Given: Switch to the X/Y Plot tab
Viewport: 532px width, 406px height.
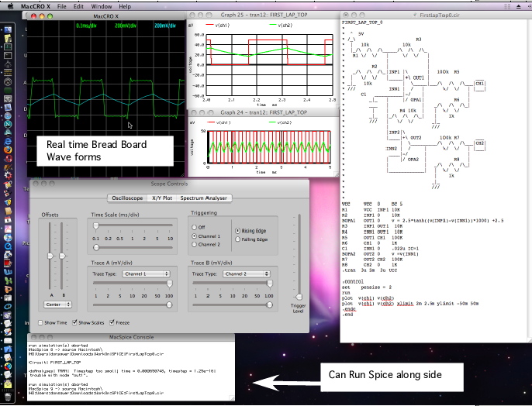Looking at the screenshot, I should (x=161, y=198).
